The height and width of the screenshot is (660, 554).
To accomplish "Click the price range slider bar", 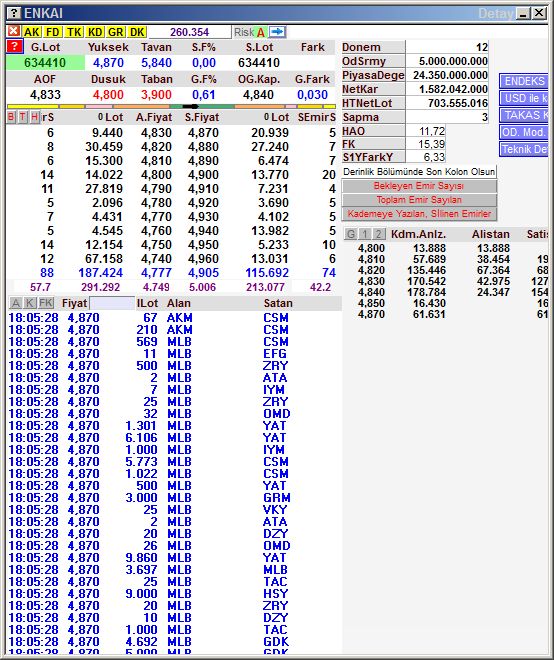I will 171,106.
